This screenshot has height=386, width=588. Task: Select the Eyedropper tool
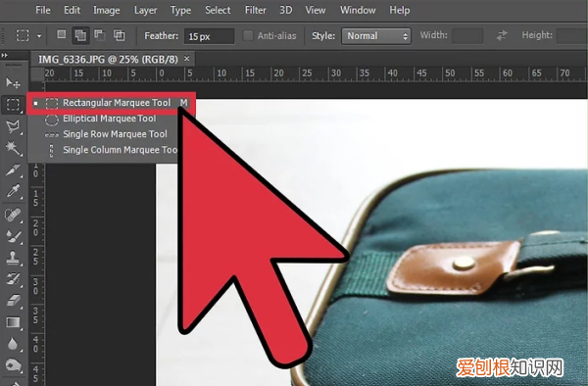pyautogui.click(x=13, y=191)
